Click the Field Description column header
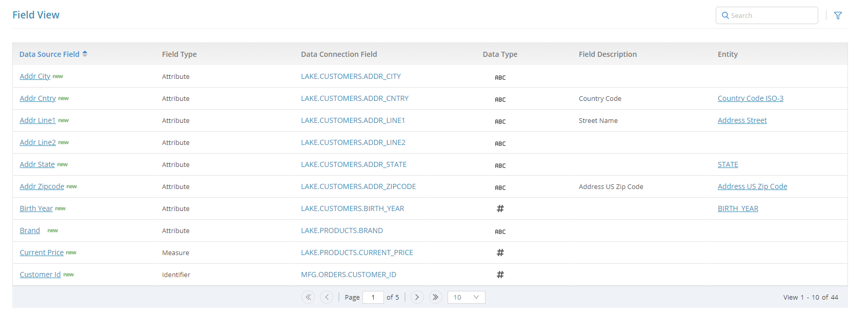 608,54
